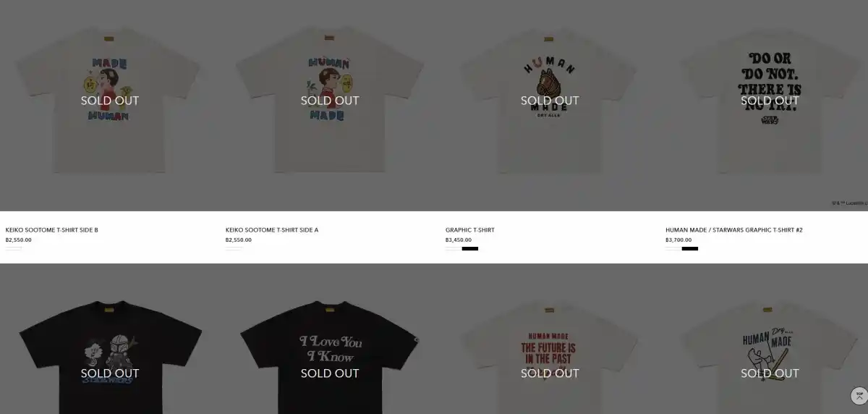Select white swatch under Keiko Sootome Side A
Screen dimensions: 868x414
coord(234,249)
